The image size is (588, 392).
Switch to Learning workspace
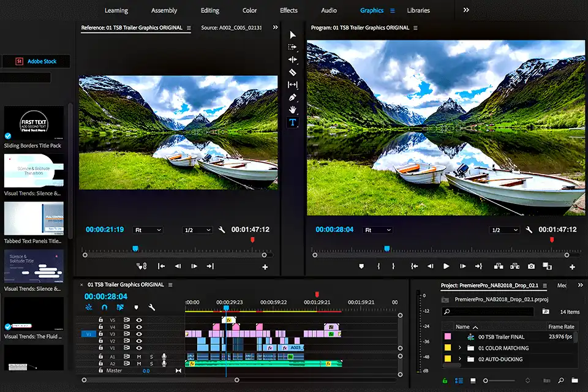(116, 10)
